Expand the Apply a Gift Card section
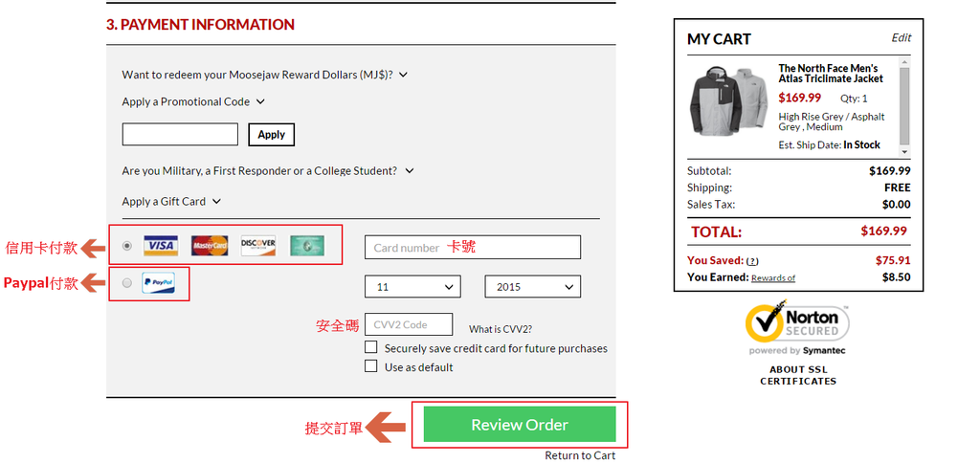The image size is (980, 463). 171,202
